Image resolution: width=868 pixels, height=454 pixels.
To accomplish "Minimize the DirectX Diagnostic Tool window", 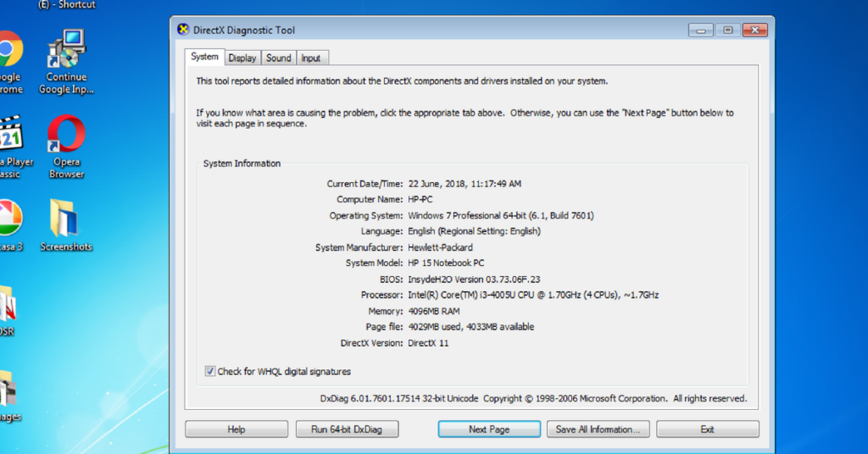I will (x=701, y=30).
